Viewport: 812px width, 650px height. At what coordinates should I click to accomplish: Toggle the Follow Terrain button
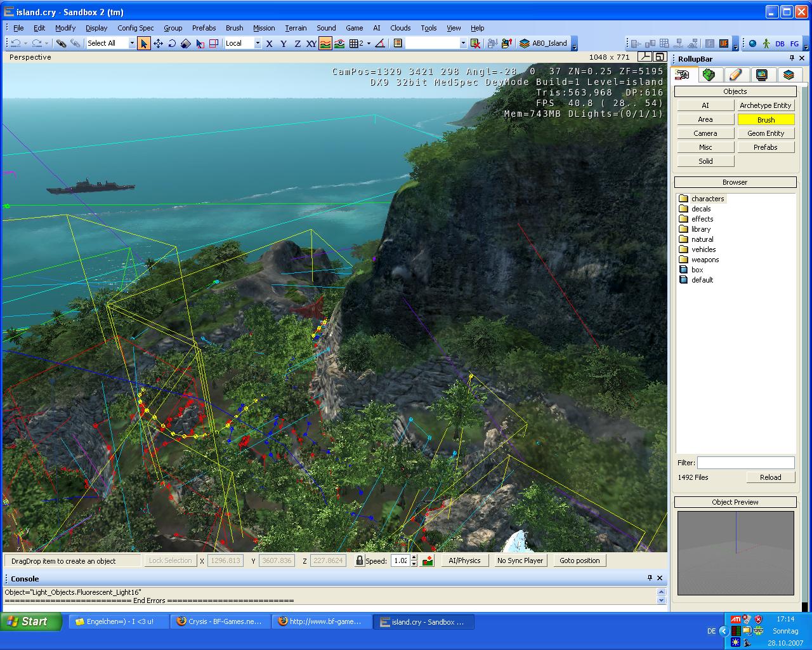pyautogui.click(x=325, y=43)
